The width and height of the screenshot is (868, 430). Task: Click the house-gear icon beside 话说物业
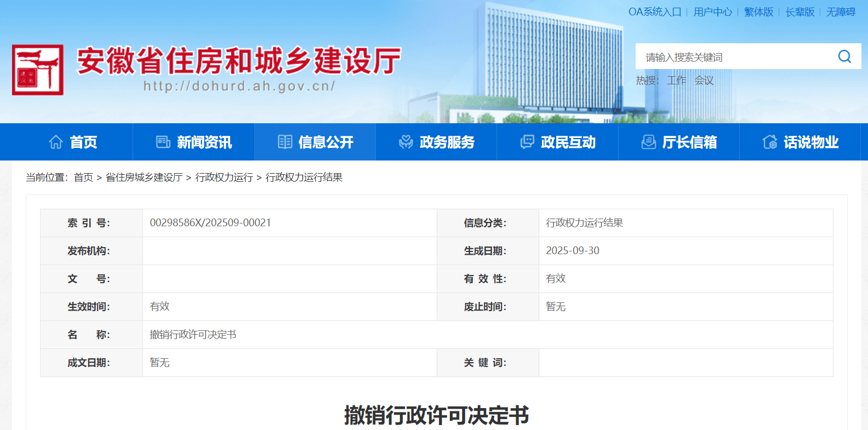[770, 142]
